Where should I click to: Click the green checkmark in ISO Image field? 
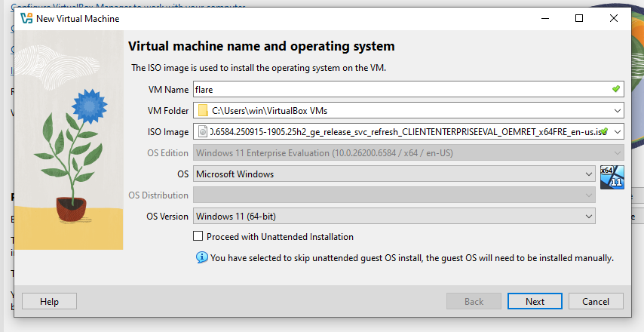[x=606, y=131]
